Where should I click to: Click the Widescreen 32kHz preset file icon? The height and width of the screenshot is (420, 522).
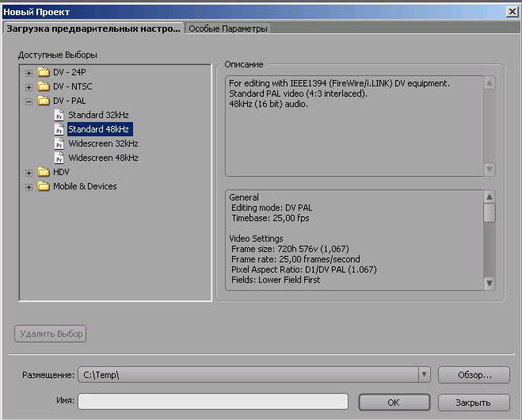pos(59,143)
